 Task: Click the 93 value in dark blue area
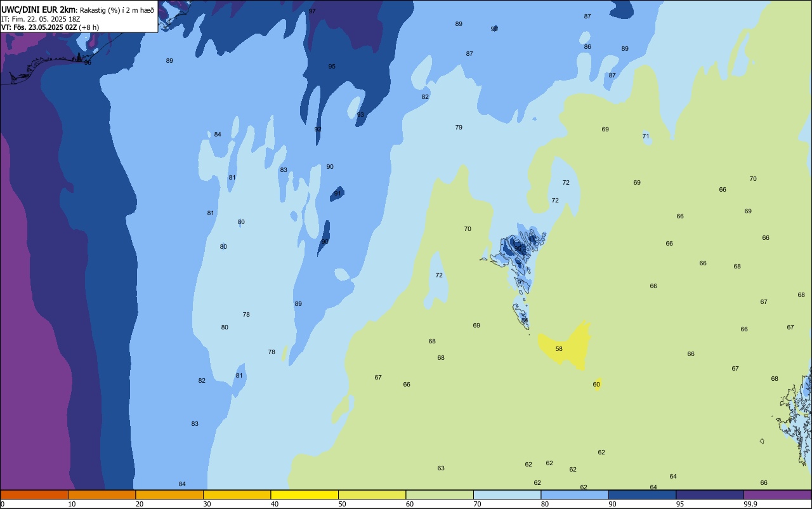point(360,115)
